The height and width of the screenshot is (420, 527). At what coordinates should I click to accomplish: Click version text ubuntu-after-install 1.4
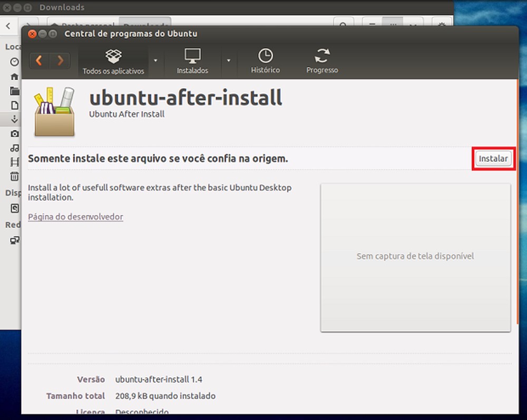click(x=159, y=379)
